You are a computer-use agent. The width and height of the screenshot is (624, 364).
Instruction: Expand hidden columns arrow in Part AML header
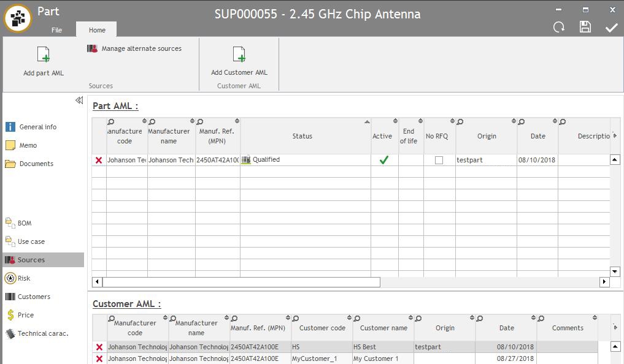tap(615, 136)
